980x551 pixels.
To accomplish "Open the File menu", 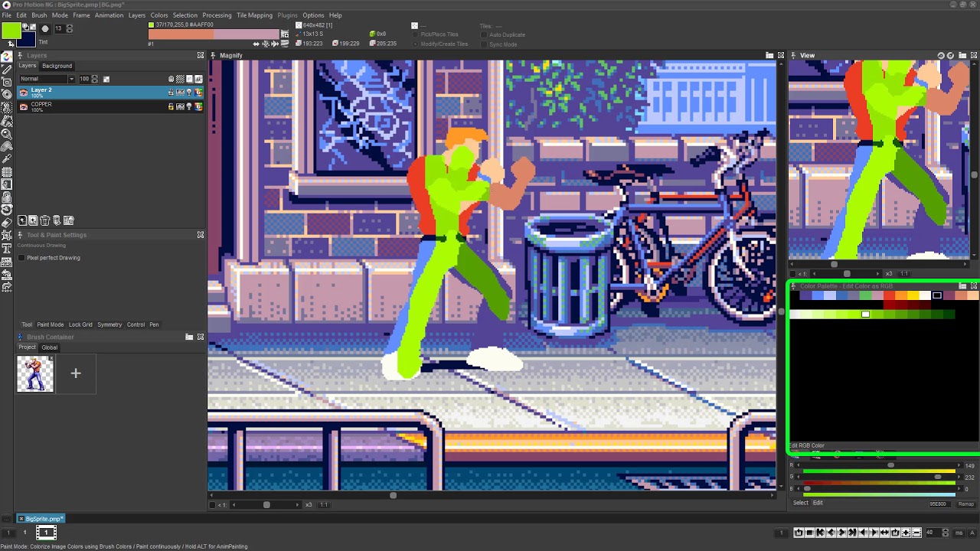I will coord(6,15).
